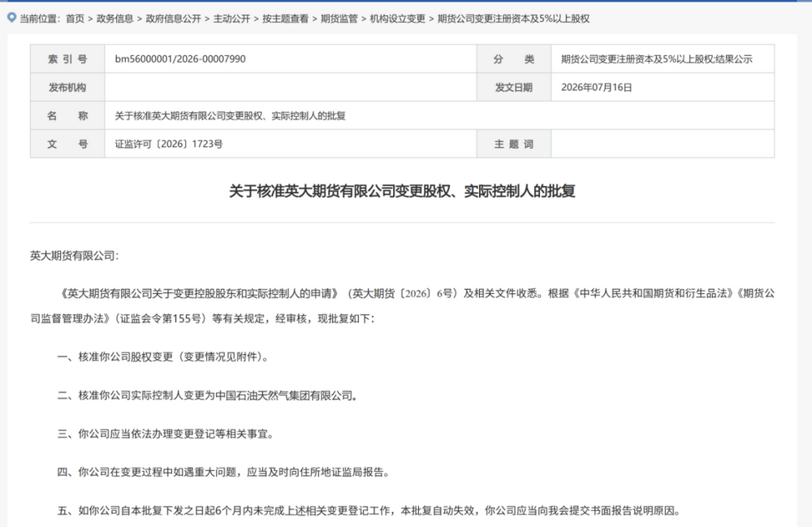Click the 索引号 label cell
The width and height of the screenshot is (812, 527).
[67, 59]
